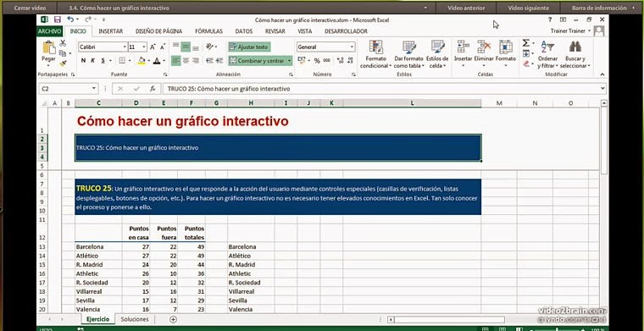644x331 pixels.
Task: Click the decrease indent icon
Action: [x=209, y=60]
